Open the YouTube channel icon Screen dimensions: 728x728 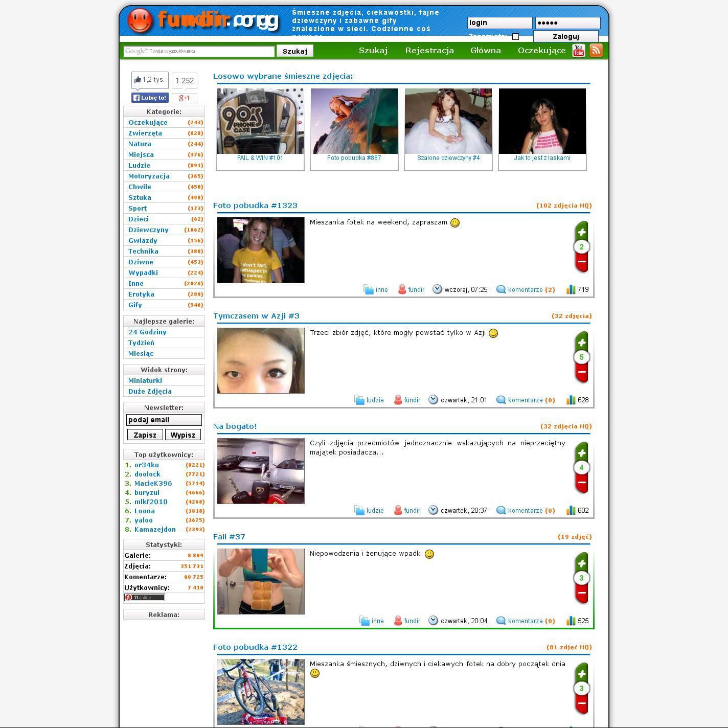578,51
